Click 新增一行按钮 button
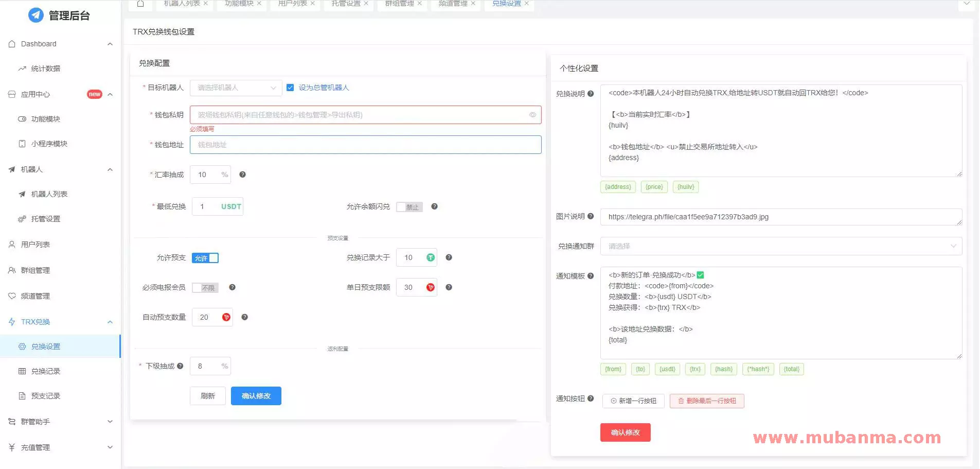This screenshot has width=980, height=469. (633, 401)
